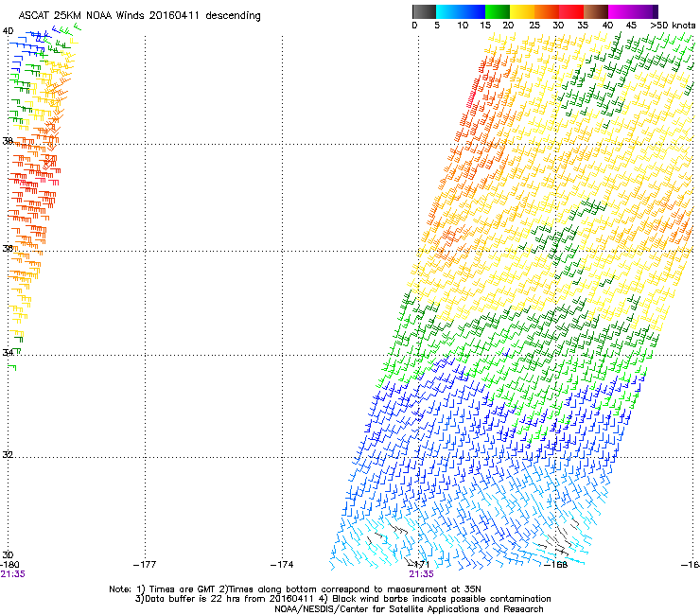
Task: Click the "35" legend scale label
Action: 583,26
